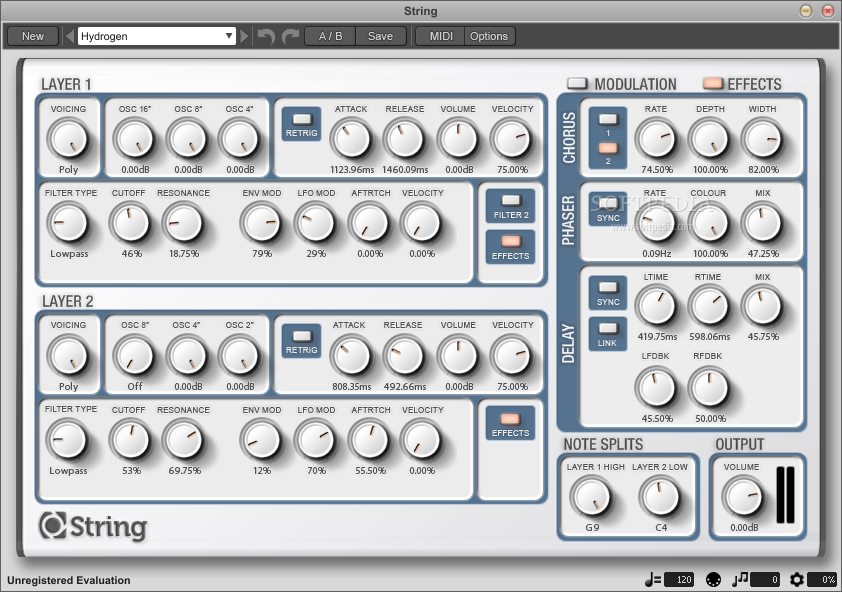Click the polyphony notes icon
Screen dimensions: 842x592
pyautogui.click(x=740, y=579)
